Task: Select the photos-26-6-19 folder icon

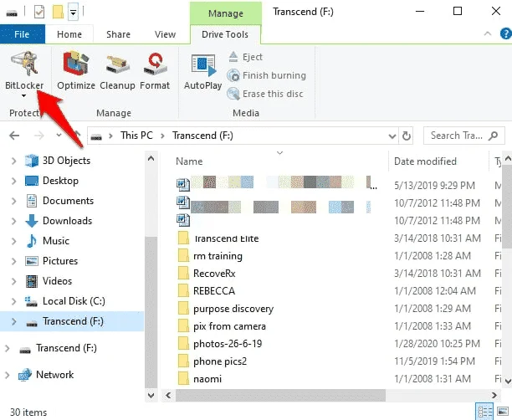Action: click(x=183, y=344)
